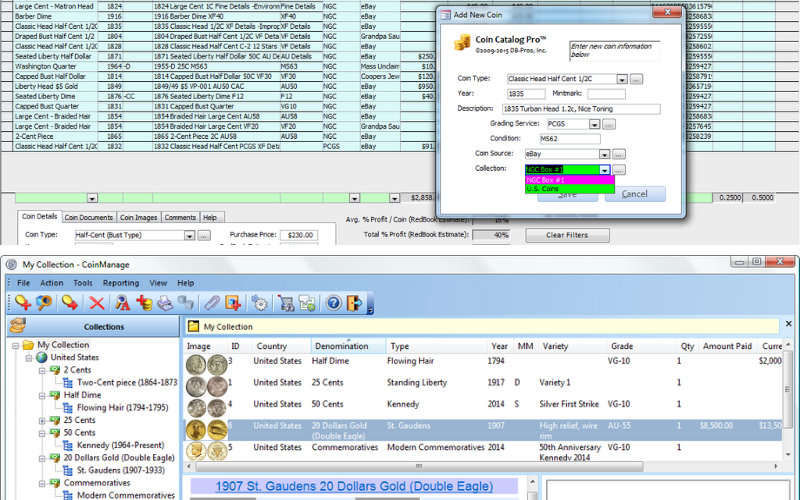Click the coin list horizontal scrollbar
Image resolution: width=800 pixels, height=500 pixels.
tap(419, 466)
